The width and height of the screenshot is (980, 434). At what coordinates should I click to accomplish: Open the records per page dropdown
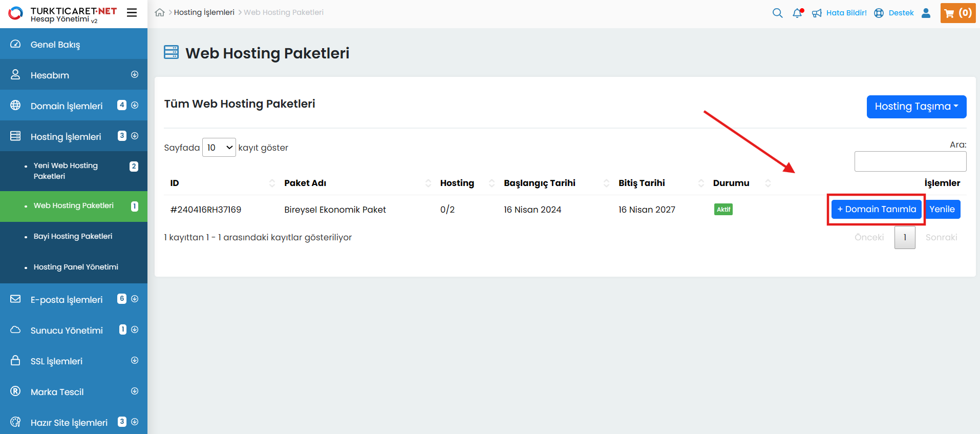coord(219,148)
